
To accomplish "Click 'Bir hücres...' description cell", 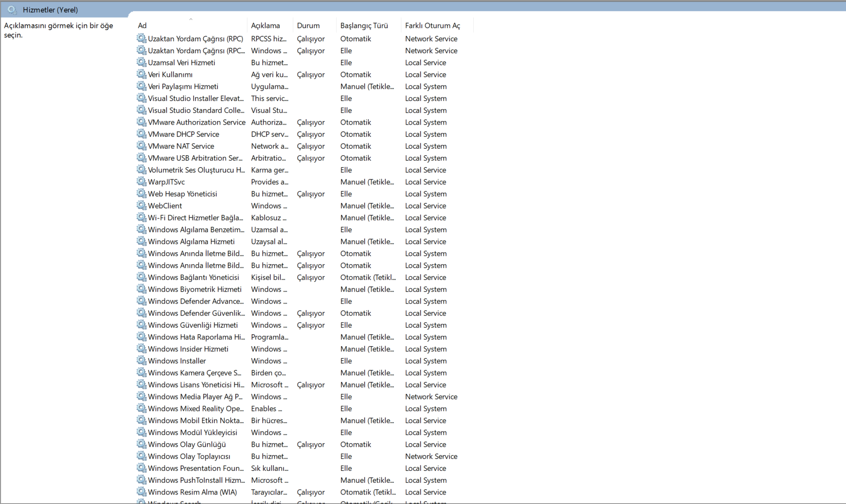I will (x=269, y=421).
